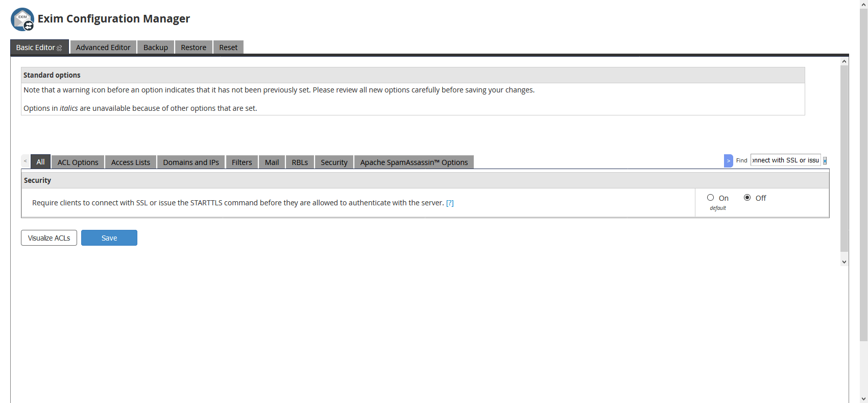Select the Off radio button for SSL requirement
The image size is (868, 403).
click(747, 198)
